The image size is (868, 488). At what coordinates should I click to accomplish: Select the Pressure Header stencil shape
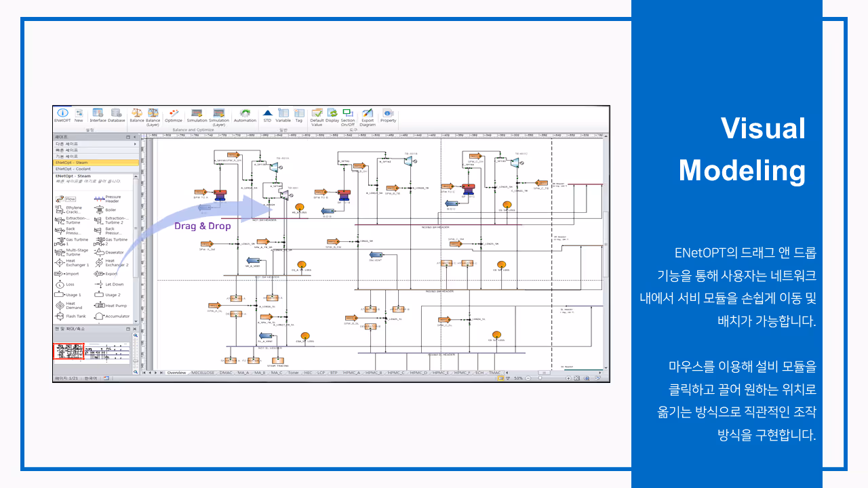107,199
